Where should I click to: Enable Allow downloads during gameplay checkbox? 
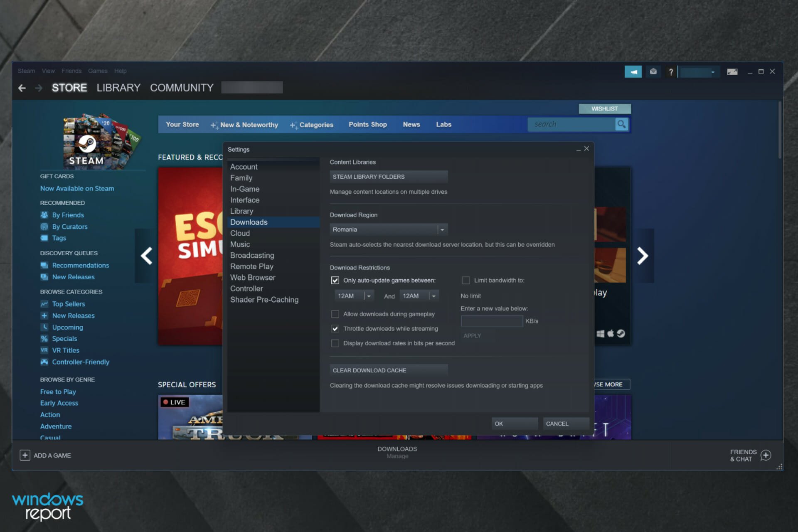(335, 313)
